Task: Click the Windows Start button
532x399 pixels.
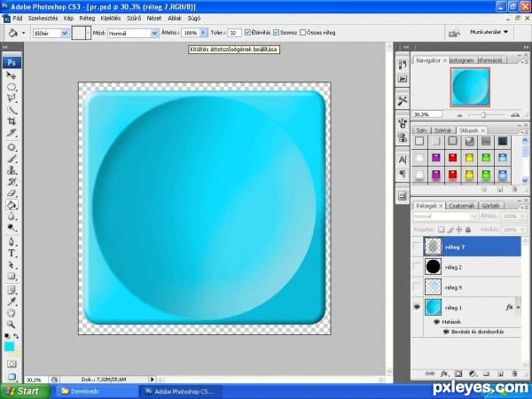Action: tap(24, 391)
